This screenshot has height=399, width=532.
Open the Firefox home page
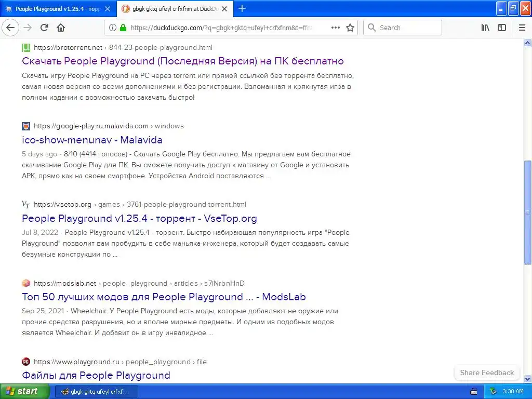click(61, 28)
